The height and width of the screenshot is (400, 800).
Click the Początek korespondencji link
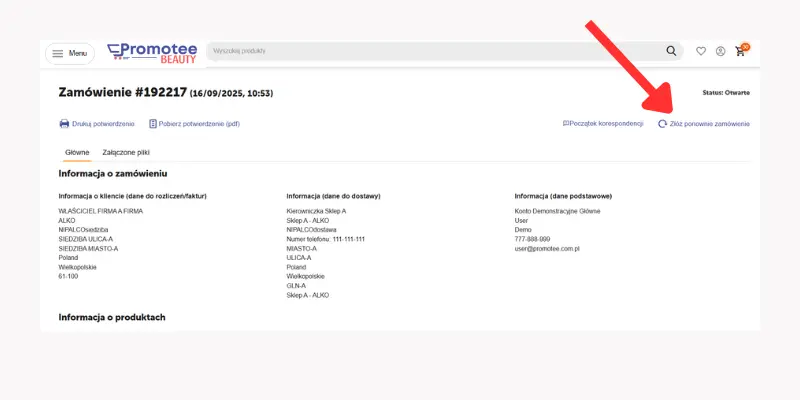coord(603,124)
